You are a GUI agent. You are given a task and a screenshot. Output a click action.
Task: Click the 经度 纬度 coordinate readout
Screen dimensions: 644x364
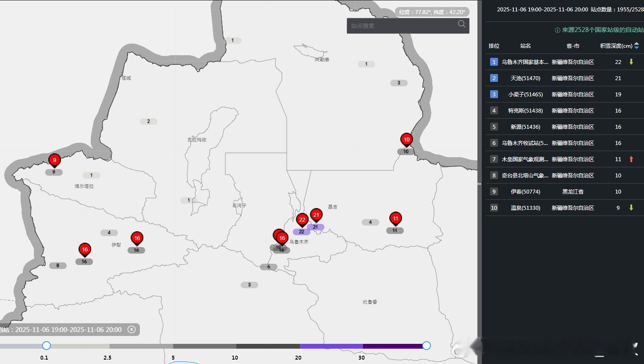click(432, 12)
